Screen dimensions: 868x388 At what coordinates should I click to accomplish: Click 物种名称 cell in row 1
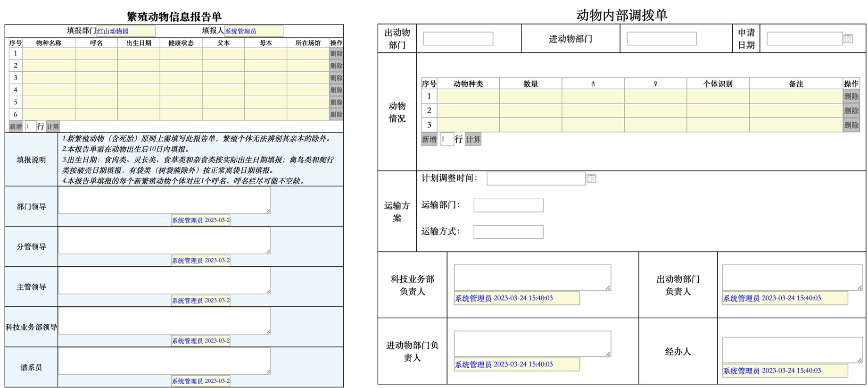pyautogui.click(x=49, y=54)
